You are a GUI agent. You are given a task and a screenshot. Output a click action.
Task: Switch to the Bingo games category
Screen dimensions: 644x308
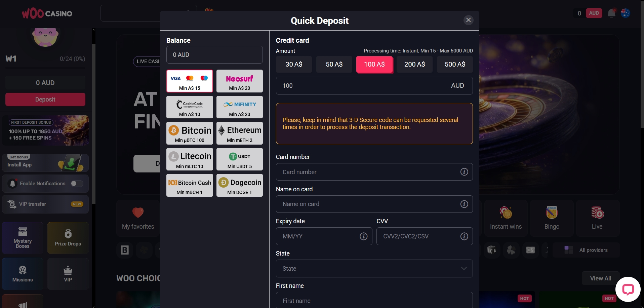[551, 218]
